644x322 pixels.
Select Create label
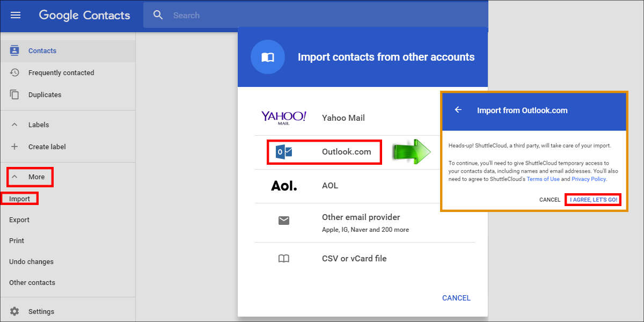[47, 147]
